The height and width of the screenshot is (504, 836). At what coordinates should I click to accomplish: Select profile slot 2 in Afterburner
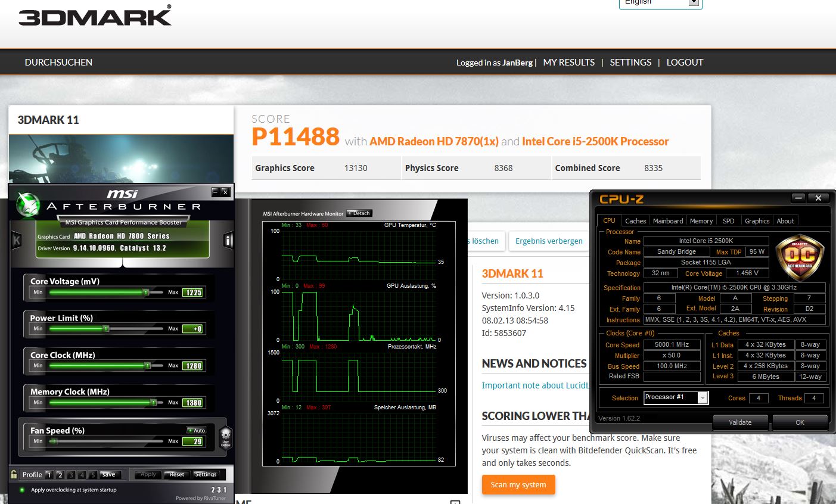point(60,475)
